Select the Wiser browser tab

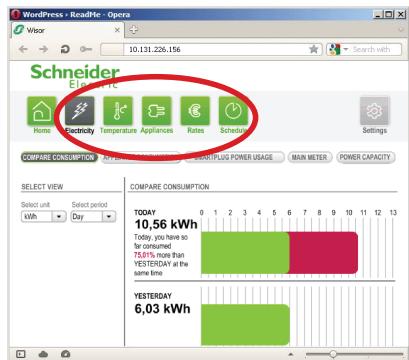click(68, 30)
